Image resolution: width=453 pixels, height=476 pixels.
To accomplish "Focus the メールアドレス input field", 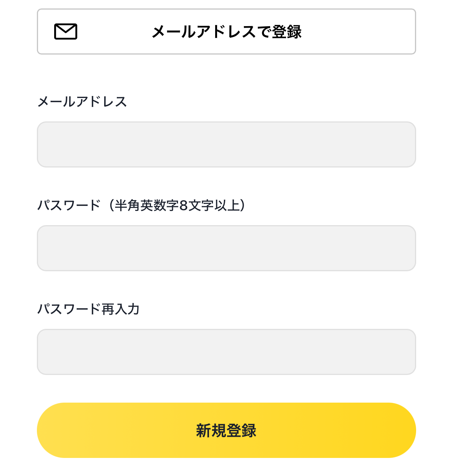I will coord(226,144).
